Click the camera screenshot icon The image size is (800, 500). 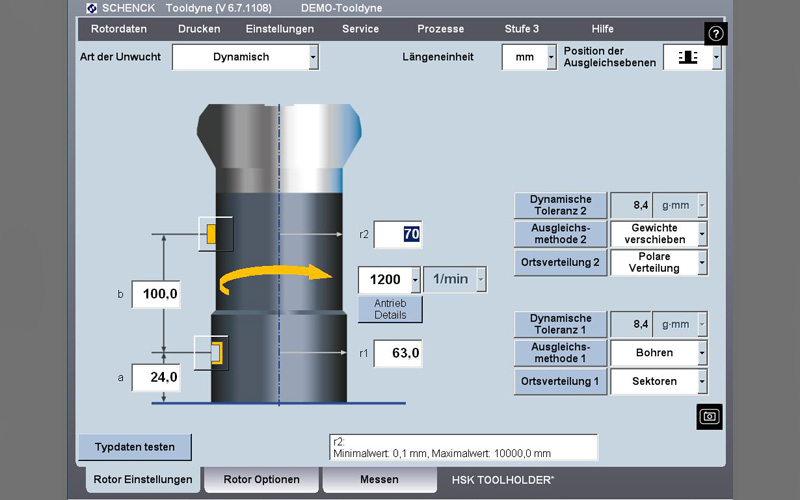(x=709, y=416)
